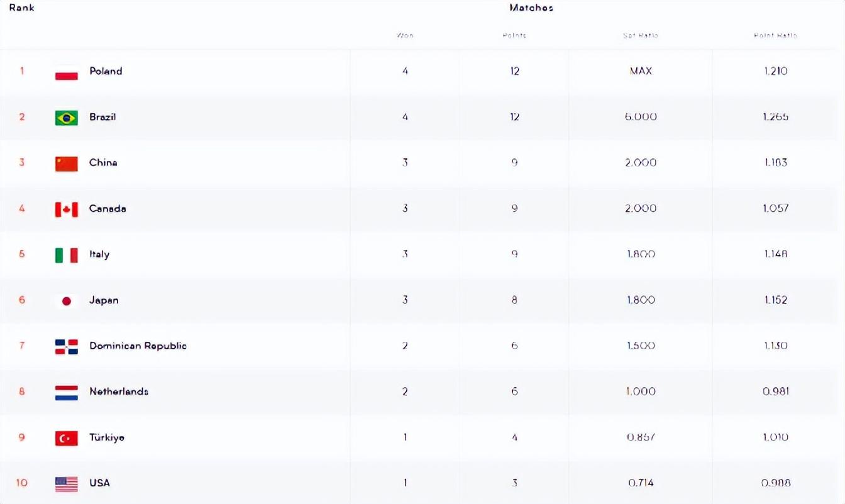Click the Dominican Republic flag icon
The height and width of the screenshot is (504, 845).
tap(67, 346)
